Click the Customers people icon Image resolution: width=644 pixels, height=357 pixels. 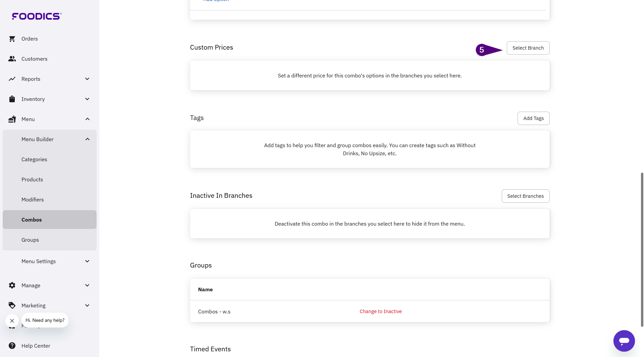pos(12,59)
